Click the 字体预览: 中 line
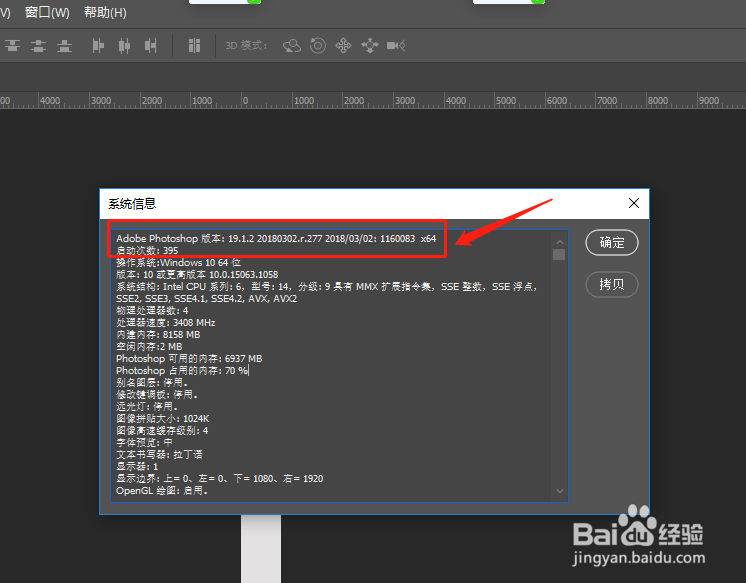Screen dimensions: 746x583 click(145, 443)
